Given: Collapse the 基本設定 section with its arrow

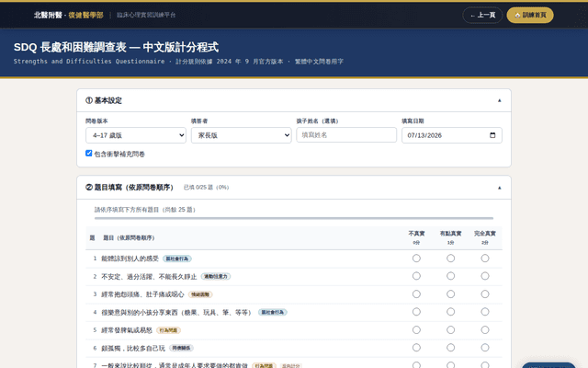Looking at the screenshot, I should coord(499,100).
